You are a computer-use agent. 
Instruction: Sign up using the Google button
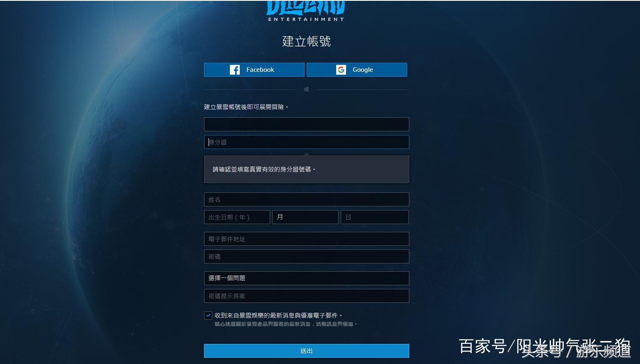pos(356,69)
